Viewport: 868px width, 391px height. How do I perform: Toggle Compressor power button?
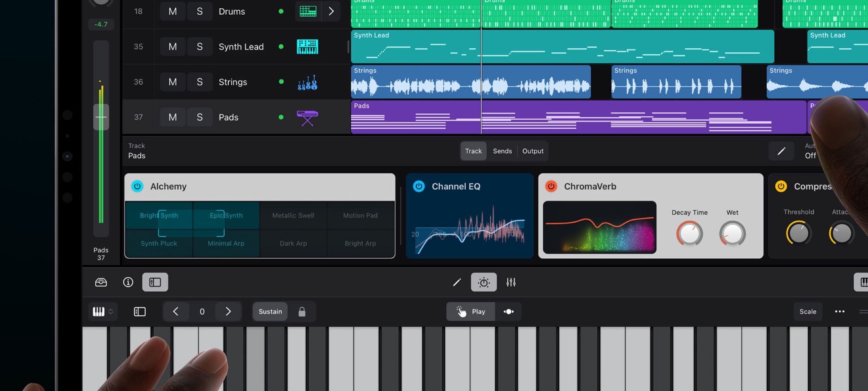point(781,186)
